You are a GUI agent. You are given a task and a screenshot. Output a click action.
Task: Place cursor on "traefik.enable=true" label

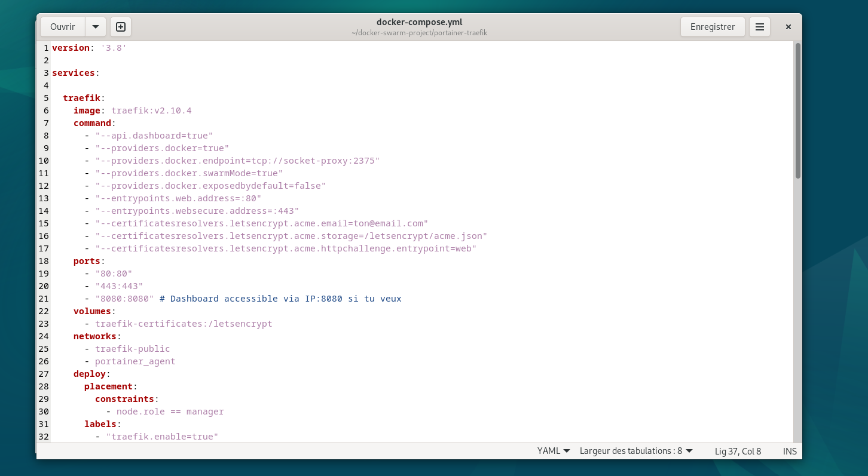[x=162, y=437]
